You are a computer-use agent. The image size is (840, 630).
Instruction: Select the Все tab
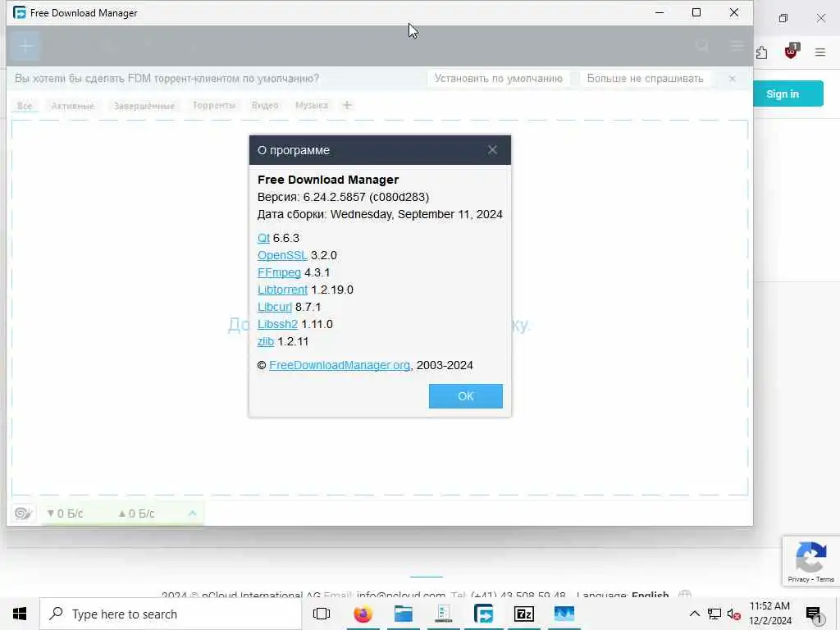tap(25, 106)
